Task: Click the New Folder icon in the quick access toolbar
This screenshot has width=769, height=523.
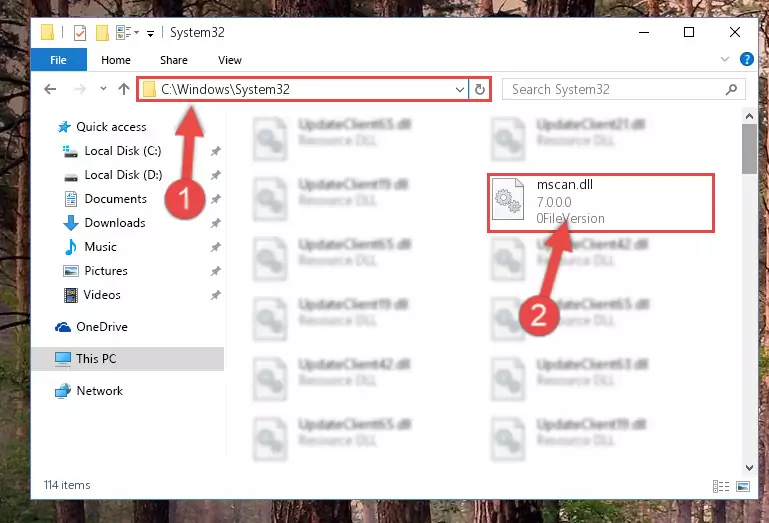Action: 102,33
